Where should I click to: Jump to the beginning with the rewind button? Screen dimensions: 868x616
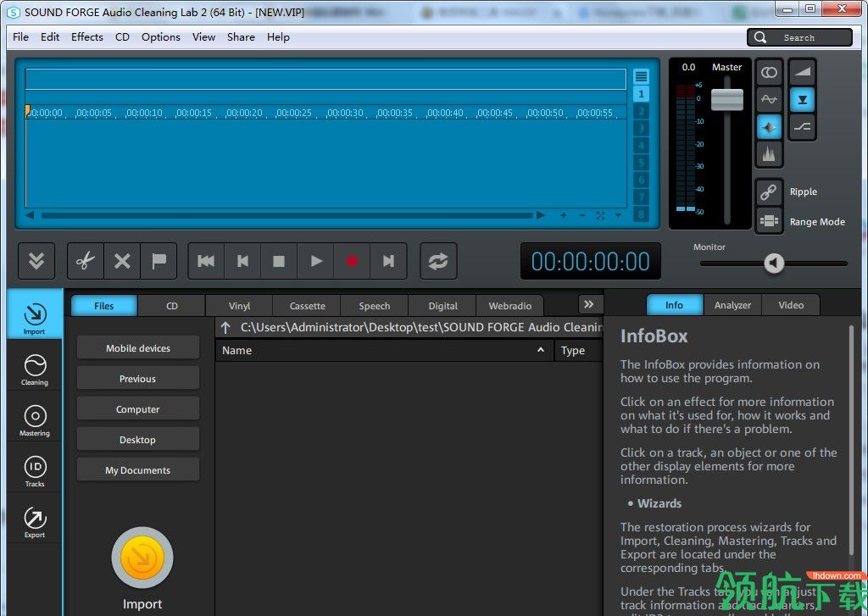point(206,261)
